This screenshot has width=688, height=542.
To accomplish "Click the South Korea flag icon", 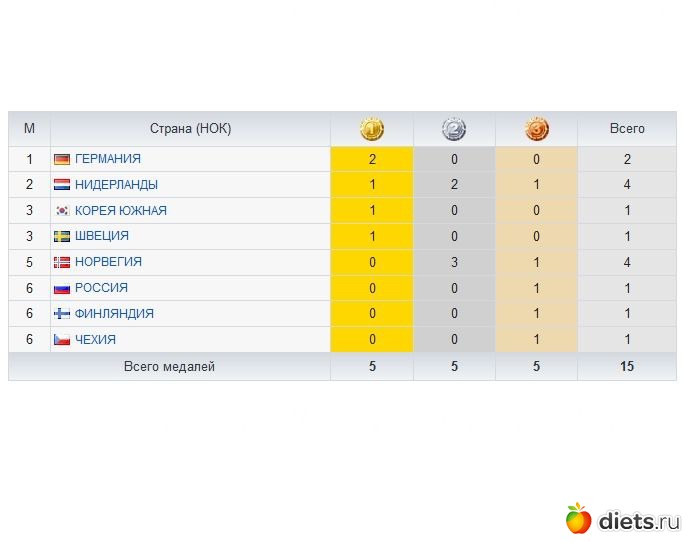I will (62, 211).
